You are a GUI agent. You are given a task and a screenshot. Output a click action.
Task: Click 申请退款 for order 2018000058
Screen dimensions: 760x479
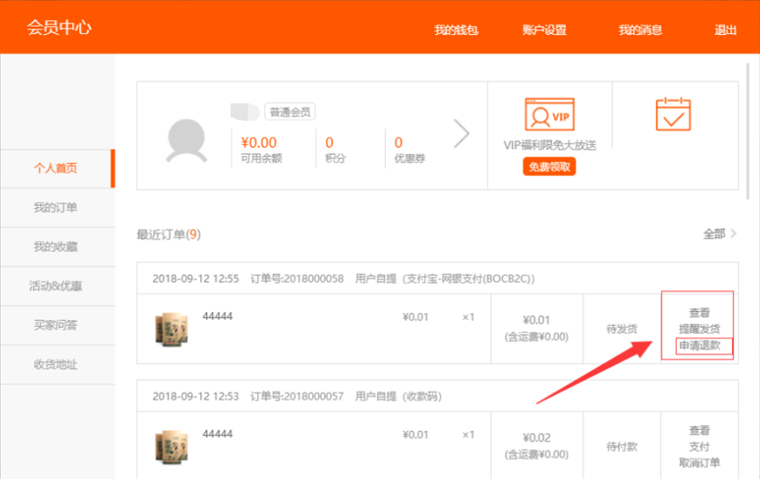(699, 346)
